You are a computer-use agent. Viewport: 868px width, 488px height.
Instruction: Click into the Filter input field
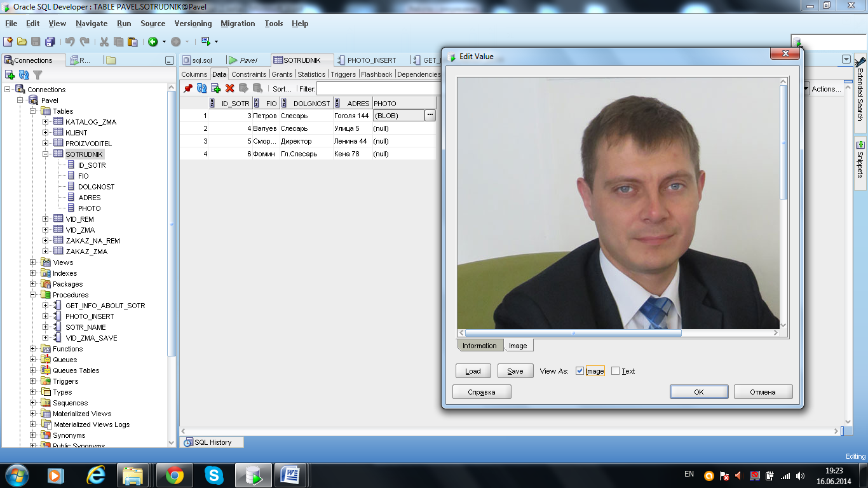click(x=379, y=89)
